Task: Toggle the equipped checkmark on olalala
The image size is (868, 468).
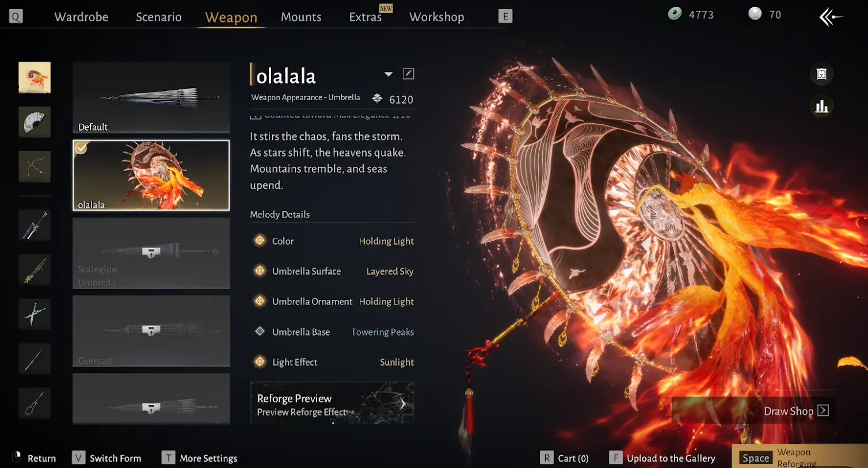Action: point(81,148)
